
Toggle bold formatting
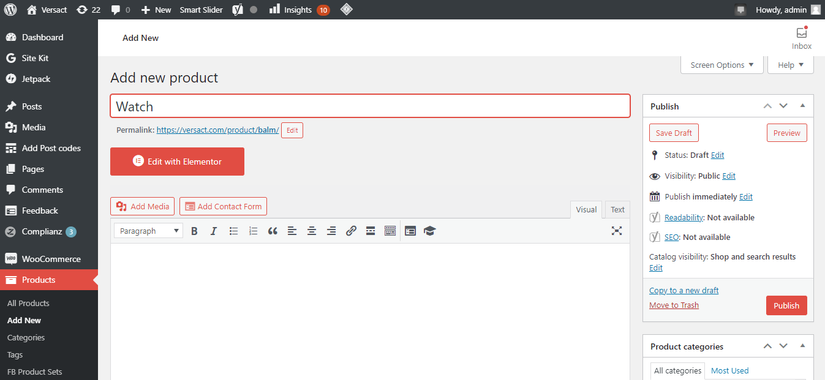click(x=194, y=231)
